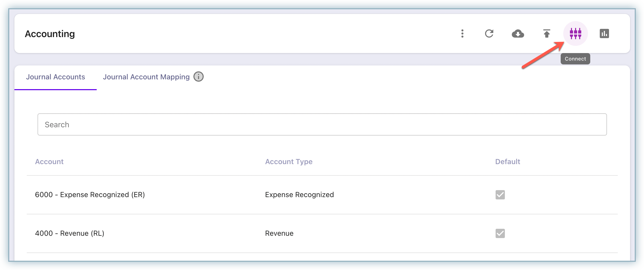Click the Expense Recognized account type cell

(x=299, y=195)
